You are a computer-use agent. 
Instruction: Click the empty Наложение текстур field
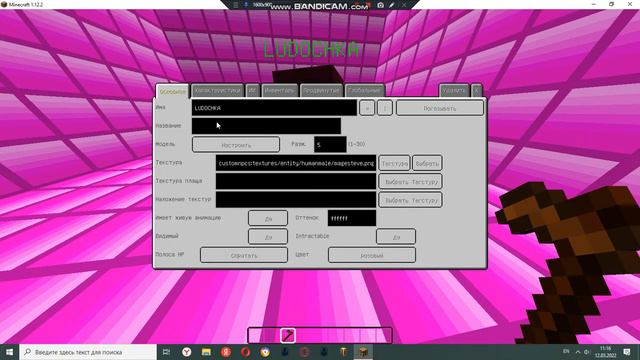click(296, 200)
